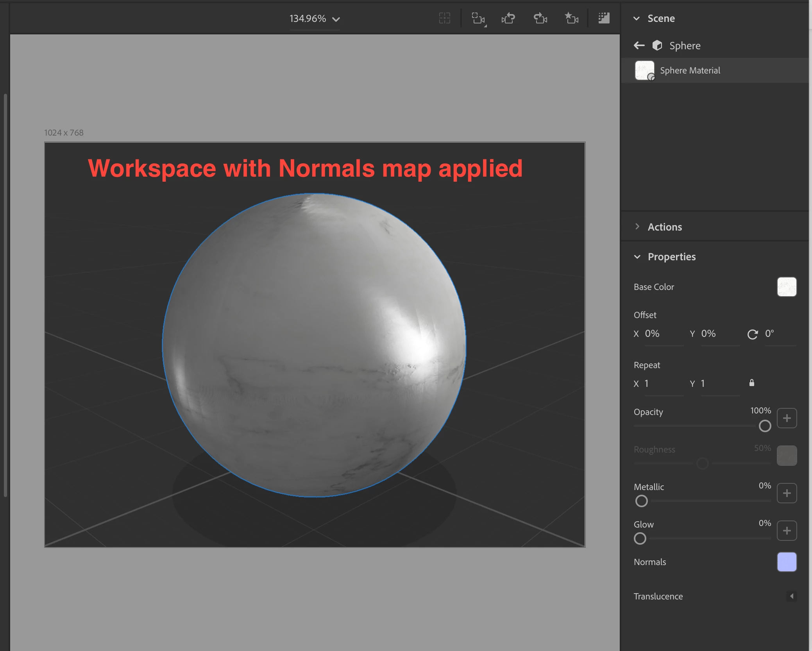
Task: Select Sphere Material in Scene list
Action: (690, 70)
